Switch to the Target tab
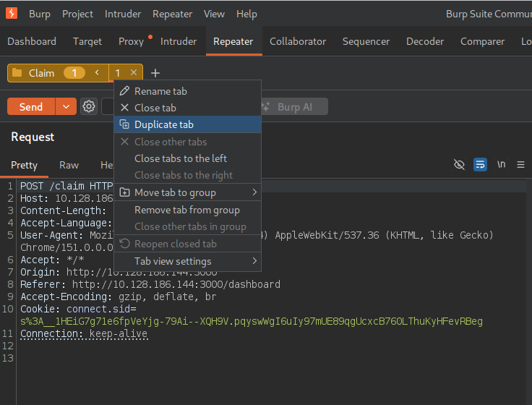 point(87,41)
